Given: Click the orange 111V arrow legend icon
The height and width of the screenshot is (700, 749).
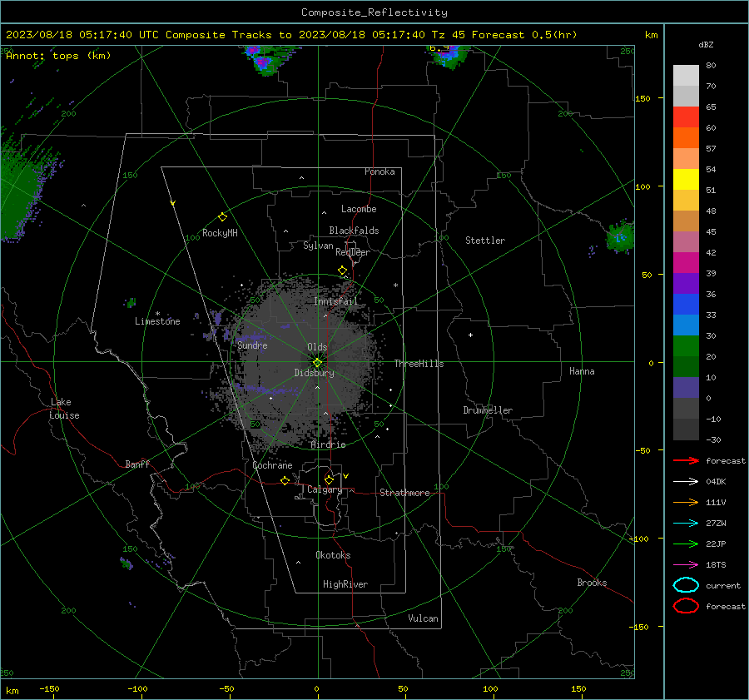Looking at the screenshot, I should (x=686, y=502).
